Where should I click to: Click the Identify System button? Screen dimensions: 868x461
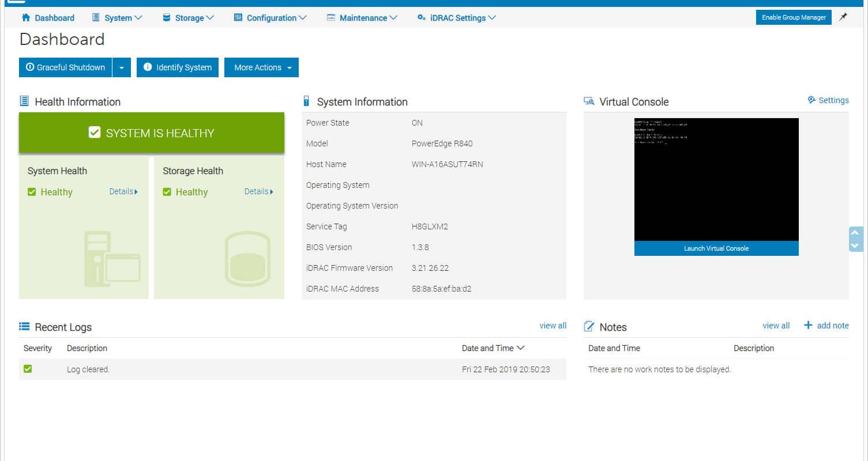[178, 67]
